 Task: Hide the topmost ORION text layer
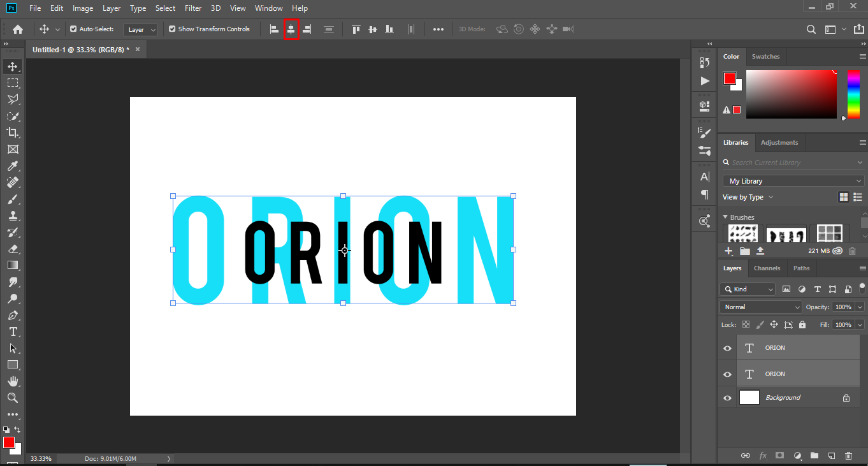click(x=727, y=348)
